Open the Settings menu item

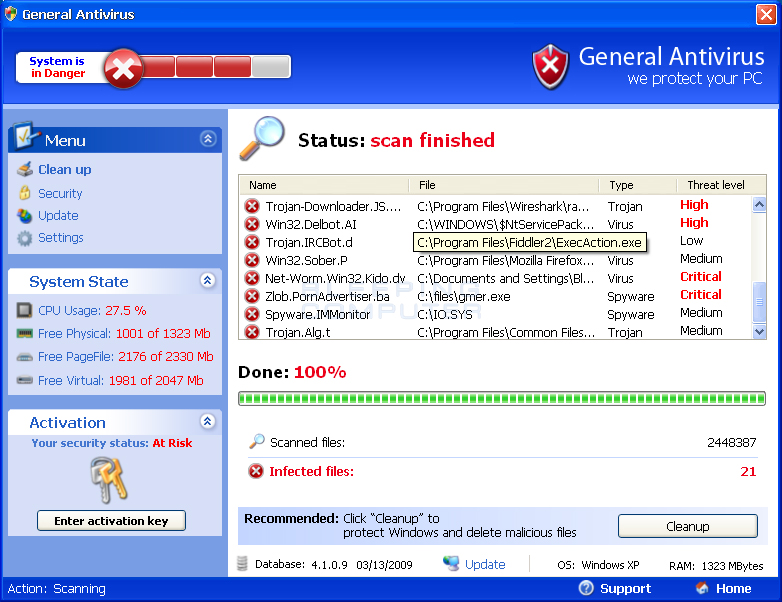click(61, 238)
